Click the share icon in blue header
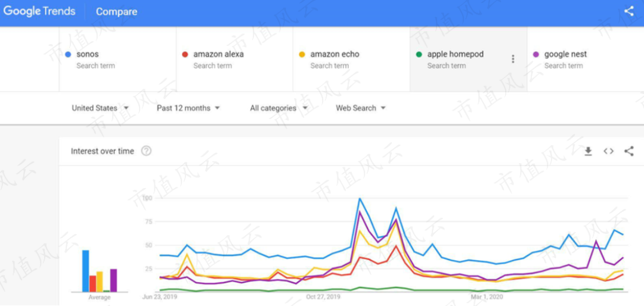 pyautogui.click(x=628, y=11)
